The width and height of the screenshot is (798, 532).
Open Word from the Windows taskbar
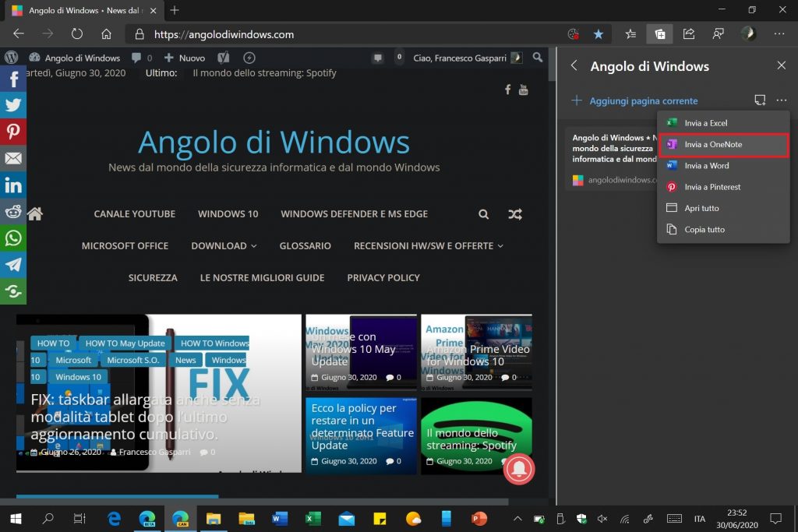click(x=280, y=519)
